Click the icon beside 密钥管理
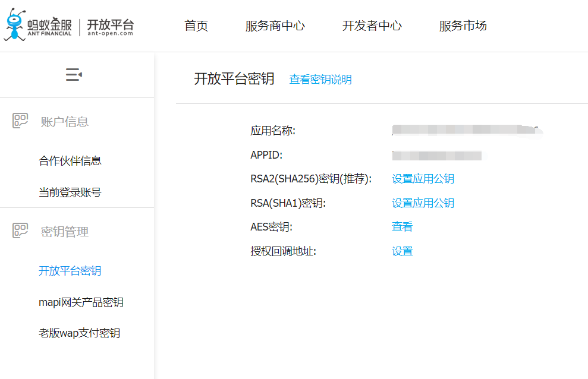The width and height of the screenshot is (588, 379). pyautogui.click(x=21, y=231)
